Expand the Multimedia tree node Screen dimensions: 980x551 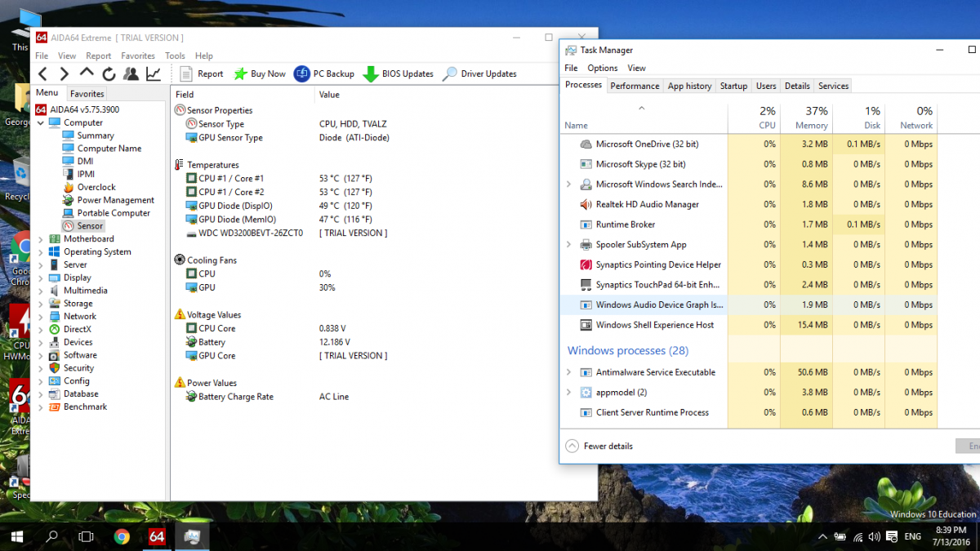point(41,291)
